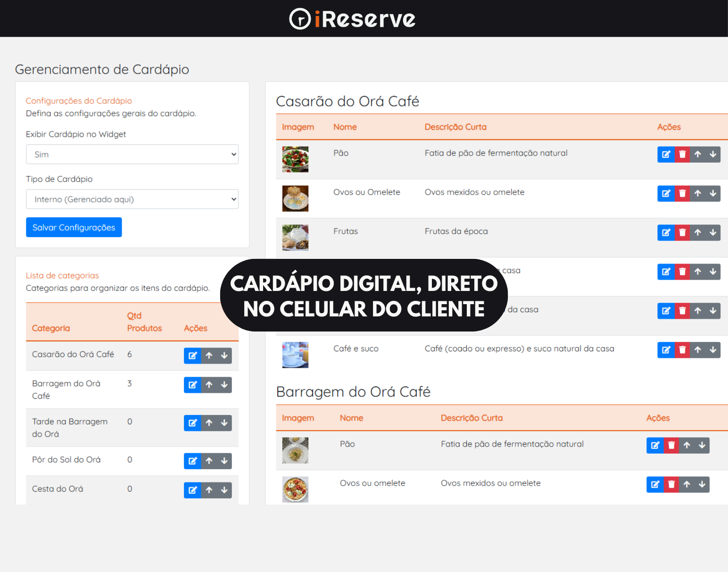Move Casarão do Orá Café category up
Screen dimensions: 728x572
(x=209, y=356)
